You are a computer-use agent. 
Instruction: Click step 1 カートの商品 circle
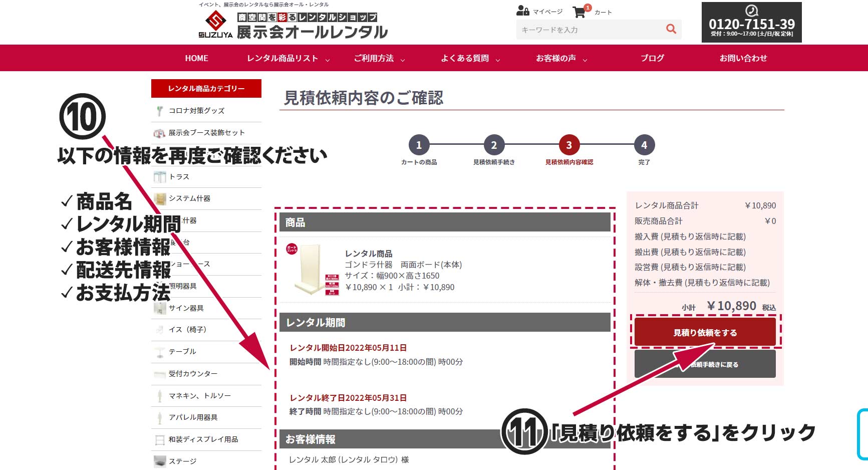coord(419,145)
